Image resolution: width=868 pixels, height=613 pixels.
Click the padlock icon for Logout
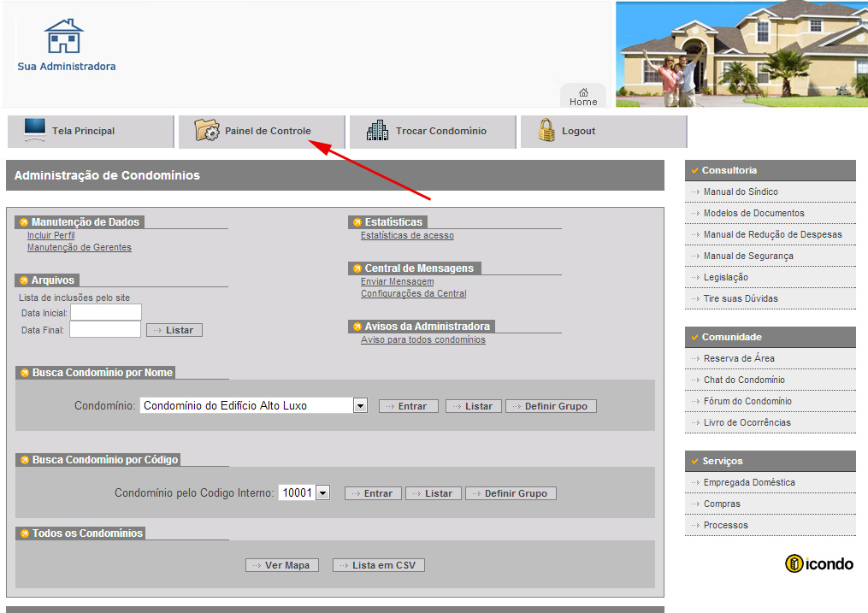546,130
